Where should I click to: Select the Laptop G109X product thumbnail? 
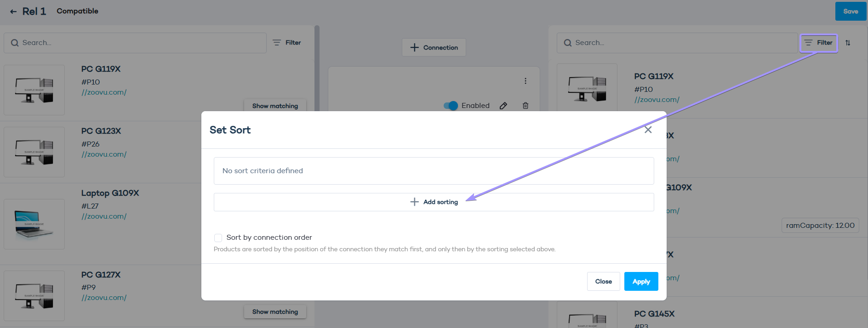coord(34,224)
